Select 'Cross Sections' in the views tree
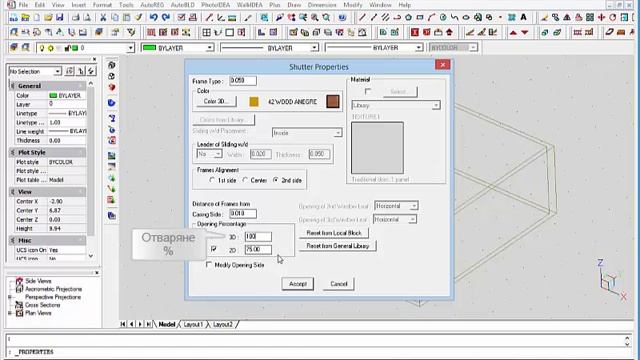Viewport: 640px width, 360px height. click(x=42, y=305)
